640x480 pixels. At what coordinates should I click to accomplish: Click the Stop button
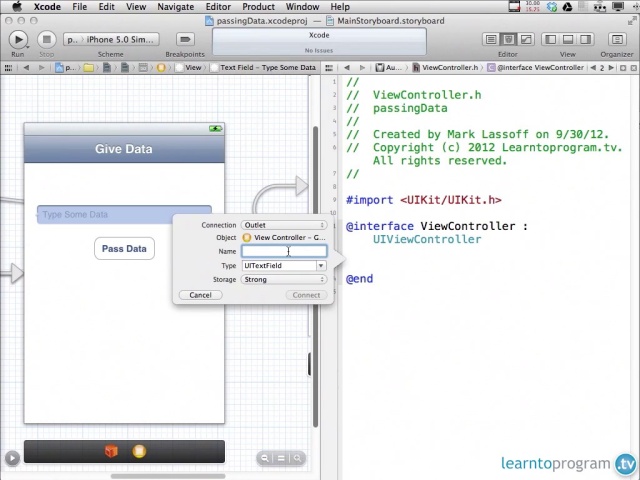[47, 40]
